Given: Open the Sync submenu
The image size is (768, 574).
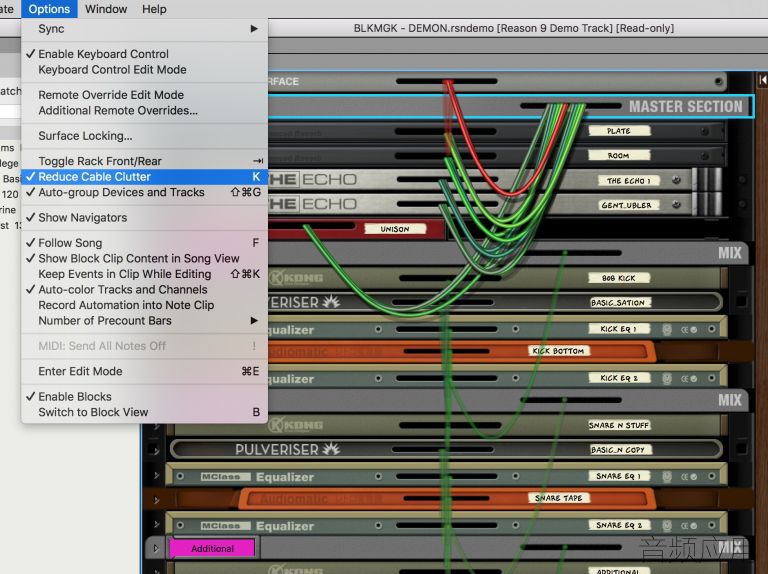Looking at the screenshot, I should [x=145, y=28].
